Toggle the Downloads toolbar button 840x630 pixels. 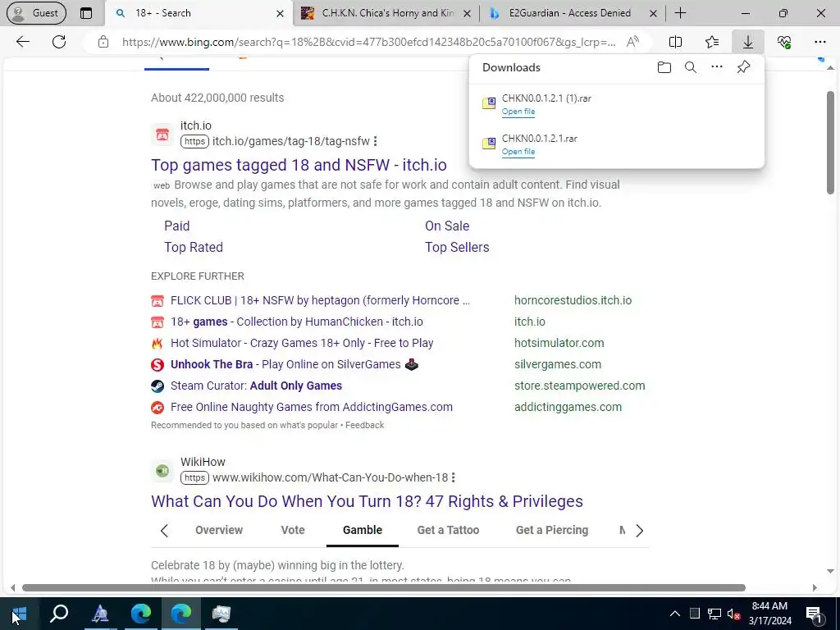click(x=748, y=42)
